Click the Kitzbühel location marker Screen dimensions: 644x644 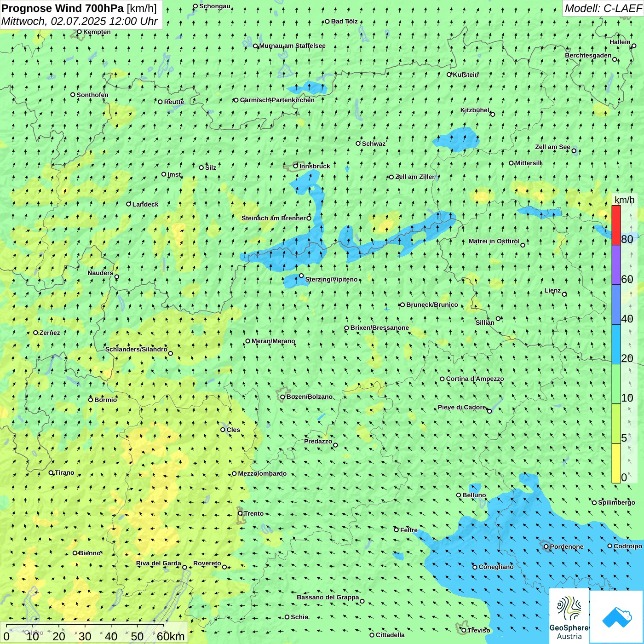(493, 114)
